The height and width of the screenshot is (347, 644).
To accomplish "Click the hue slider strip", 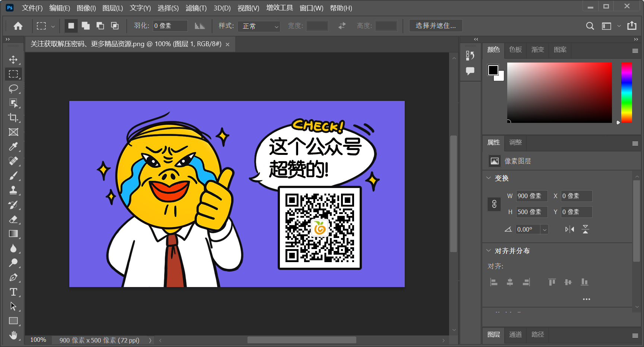I will pyautogui.click(x=626, y=92).
